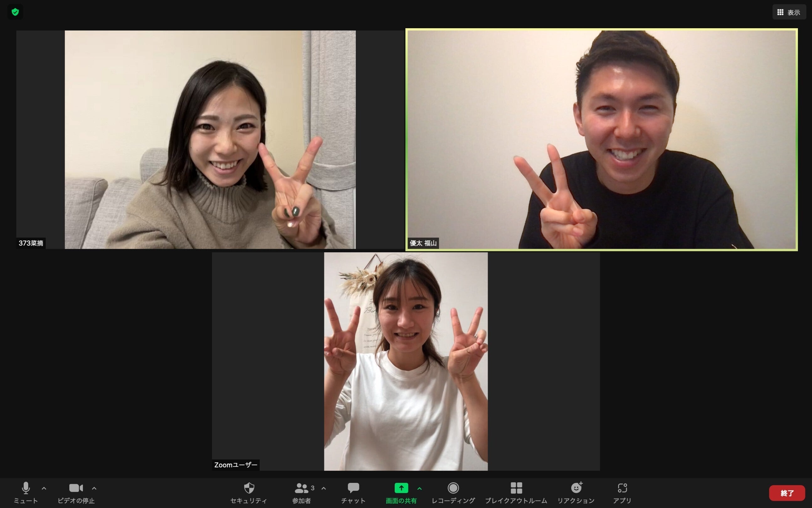This screenshot has width=812, height=508.
Task: Open the Security (セキュリティ) shield icon
Action: click(x=249, y=488)
